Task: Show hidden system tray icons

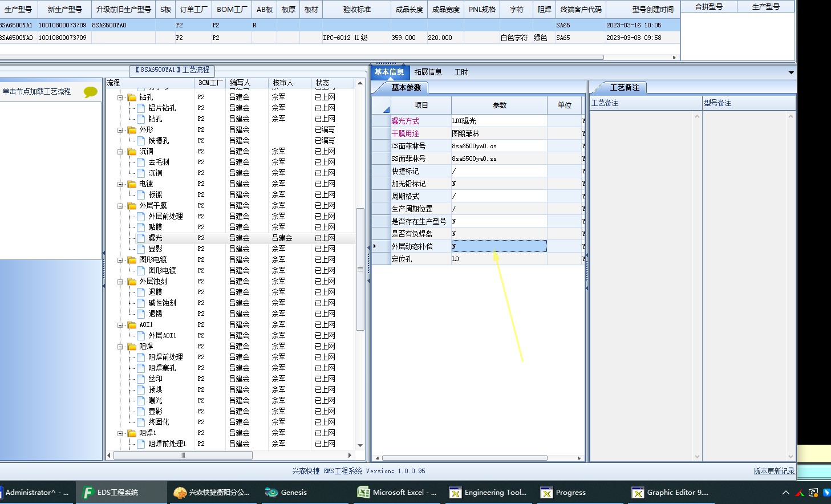Action: point(785,493)
